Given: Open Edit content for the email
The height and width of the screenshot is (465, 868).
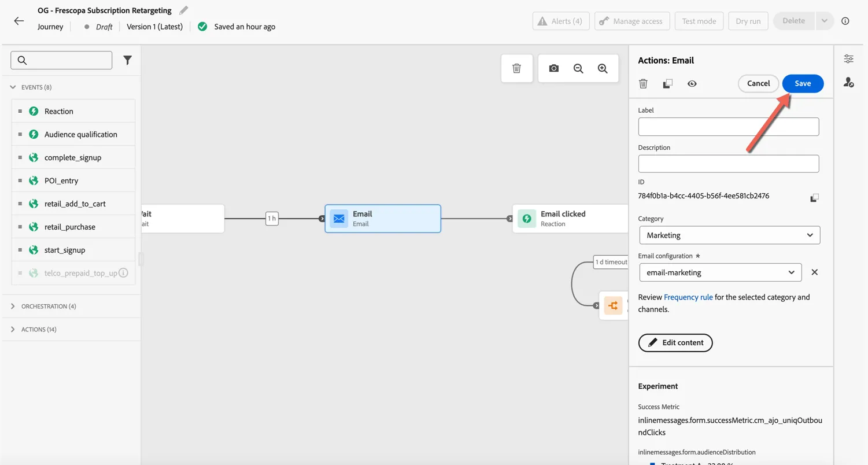Looking at the screenshot, I should click(675, 343).
